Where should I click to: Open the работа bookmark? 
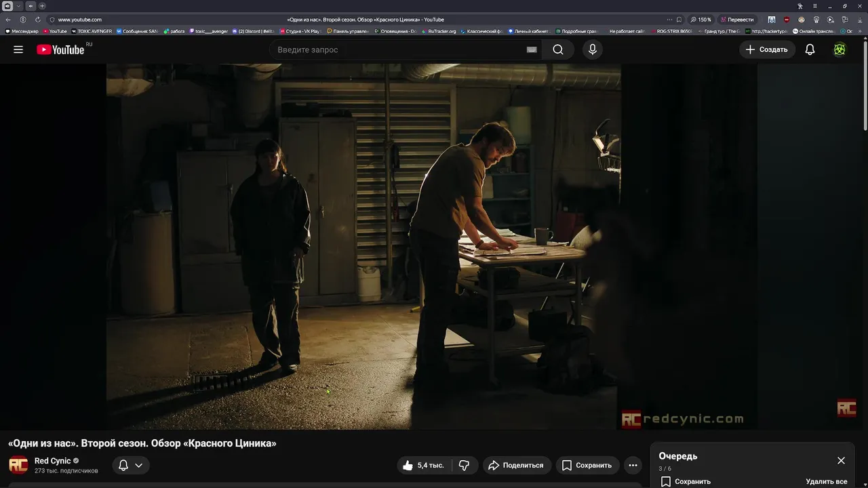174,31
